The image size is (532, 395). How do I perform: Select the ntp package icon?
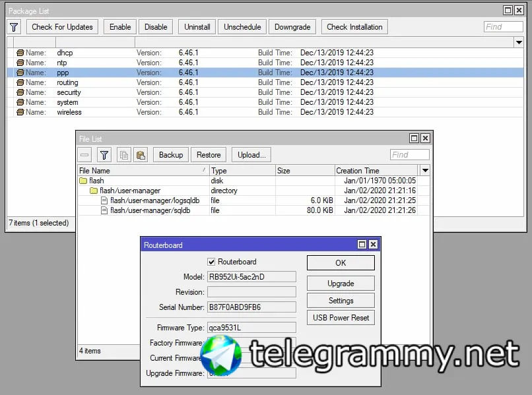20,63
